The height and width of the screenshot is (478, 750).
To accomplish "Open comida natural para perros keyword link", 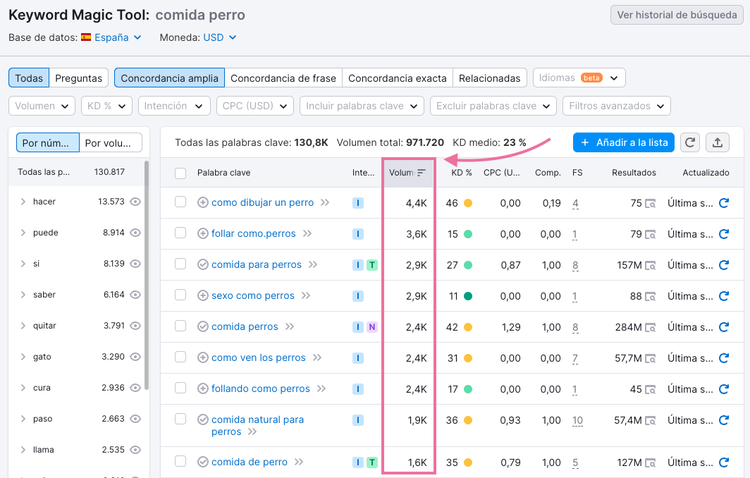I will [x=257, y=425].
